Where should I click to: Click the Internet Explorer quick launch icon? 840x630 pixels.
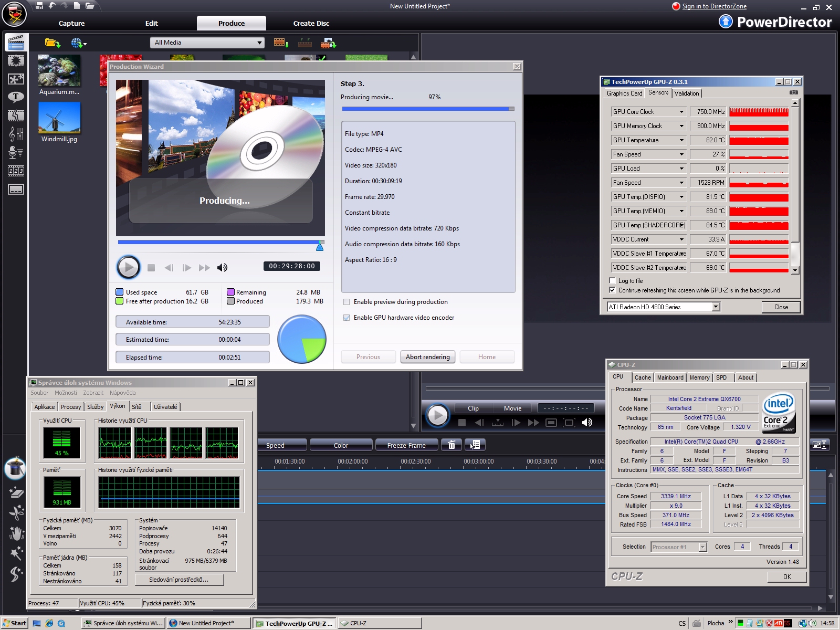pyautogui.click(x=49, y=623)
